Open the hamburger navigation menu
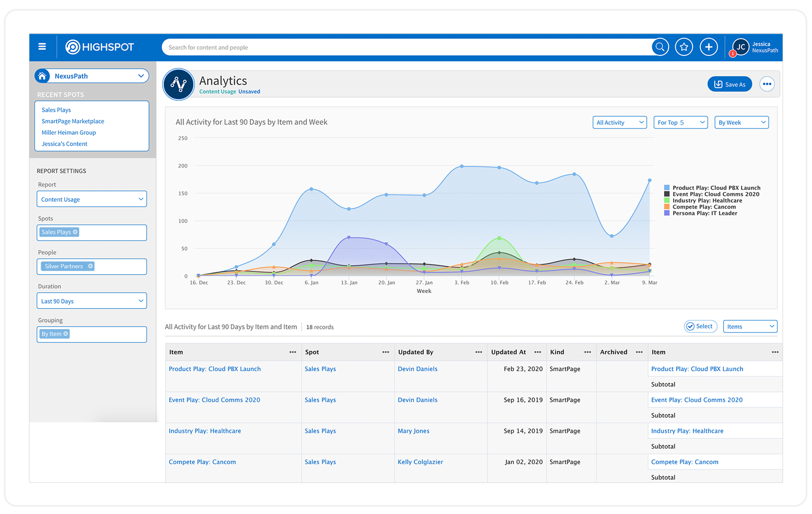This screenshot has width=812, height=514. click(x=42, y=46)
